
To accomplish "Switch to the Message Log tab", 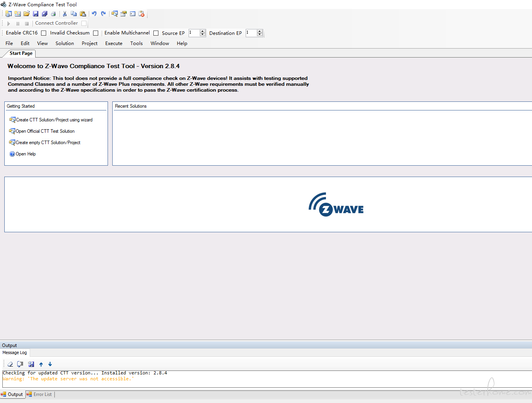I will click(x=15, y=352).
